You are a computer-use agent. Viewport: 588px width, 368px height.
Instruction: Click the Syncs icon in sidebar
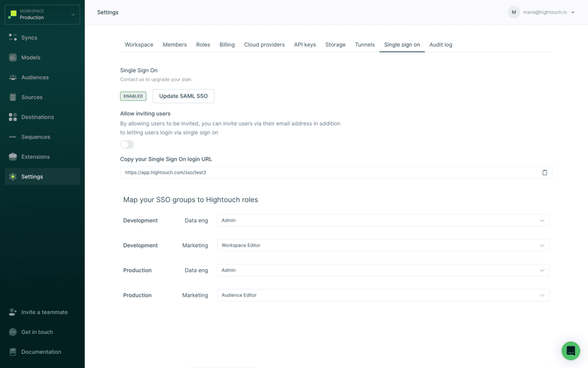point(13,38)
